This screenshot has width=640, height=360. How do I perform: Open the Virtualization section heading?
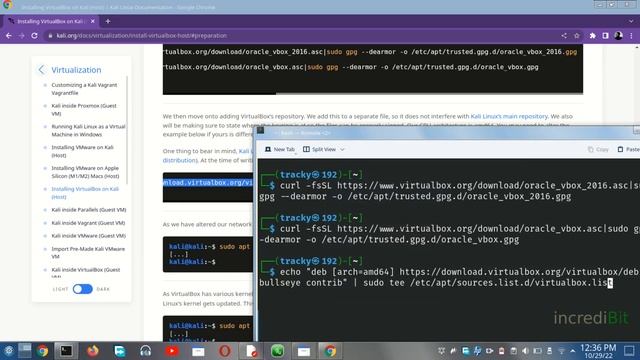76,70
